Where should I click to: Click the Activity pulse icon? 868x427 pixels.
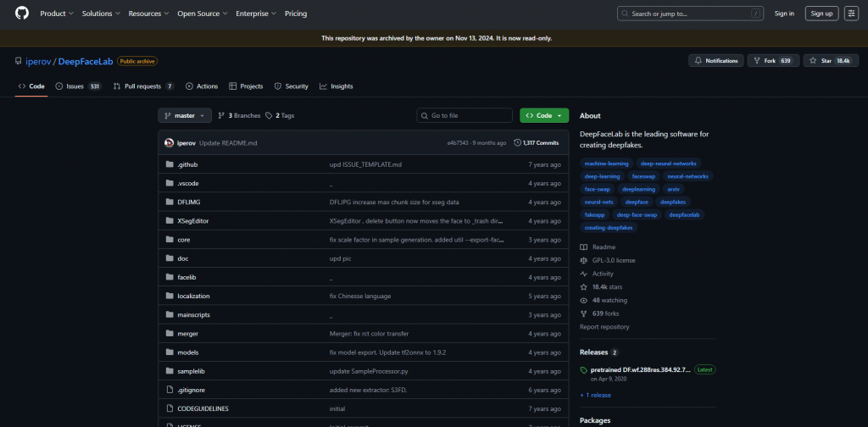[x=583, y=274]
